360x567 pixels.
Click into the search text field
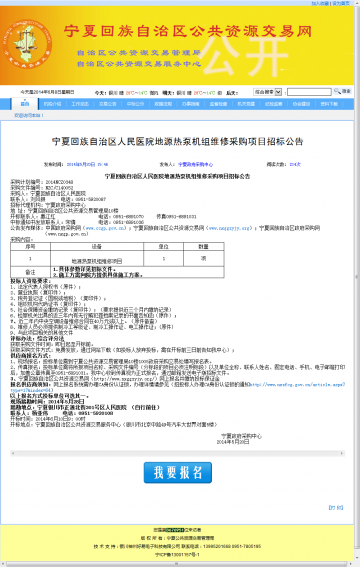pyautogui.click(x=309, y=92)
